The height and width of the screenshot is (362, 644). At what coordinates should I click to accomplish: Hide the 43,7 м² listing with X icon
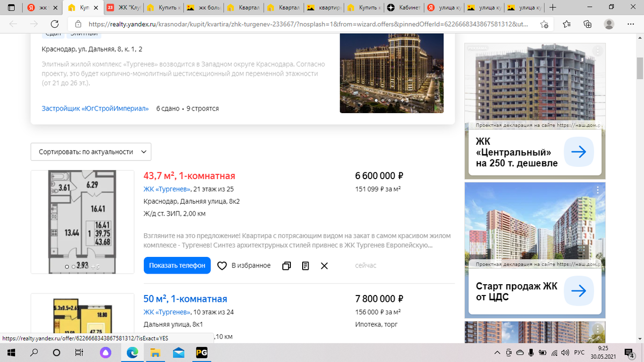click(324, 265)
